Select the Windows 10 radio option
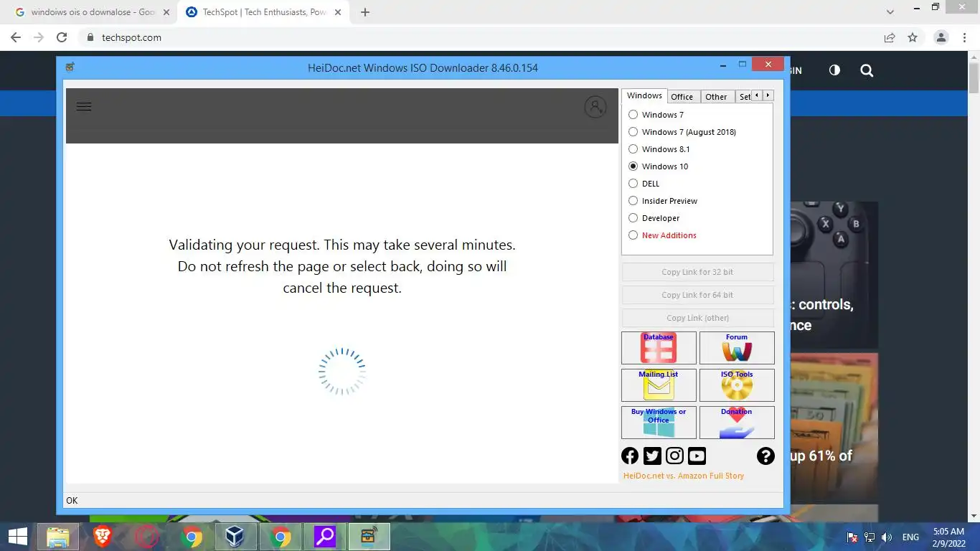This screenshot has width=980, height=551. (x=658, y=166)
